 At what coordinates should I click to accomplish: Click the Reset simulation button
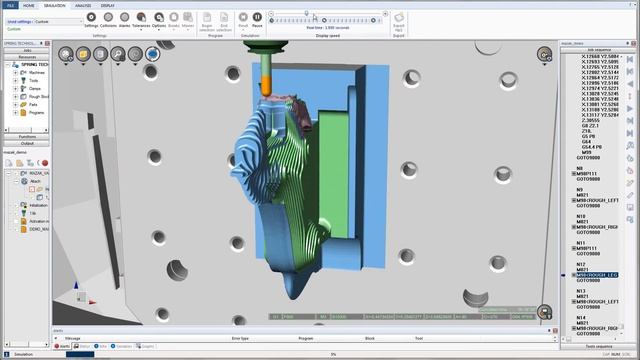[243, 17]
